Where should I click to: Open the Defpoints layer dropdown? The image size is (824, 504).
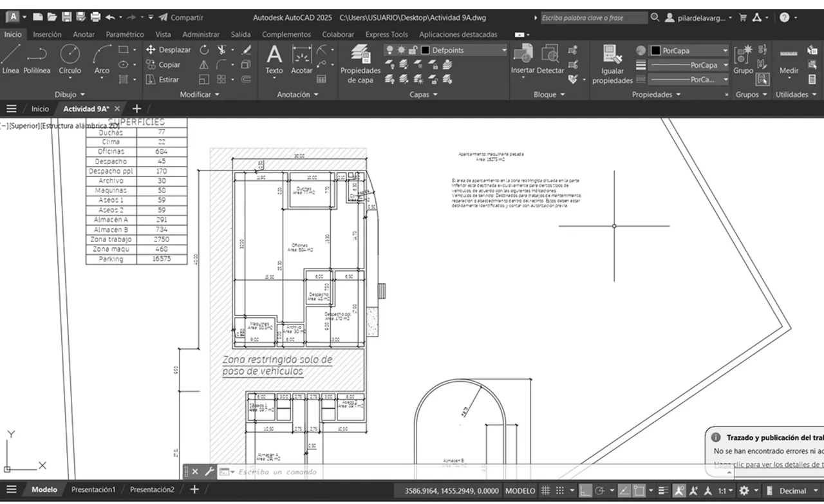pos(464,50)
